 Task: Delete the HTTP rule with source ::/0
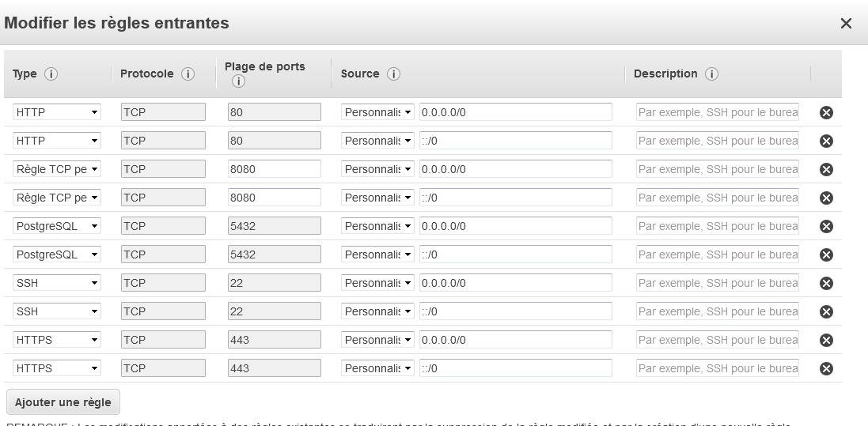tap(826, 141)
